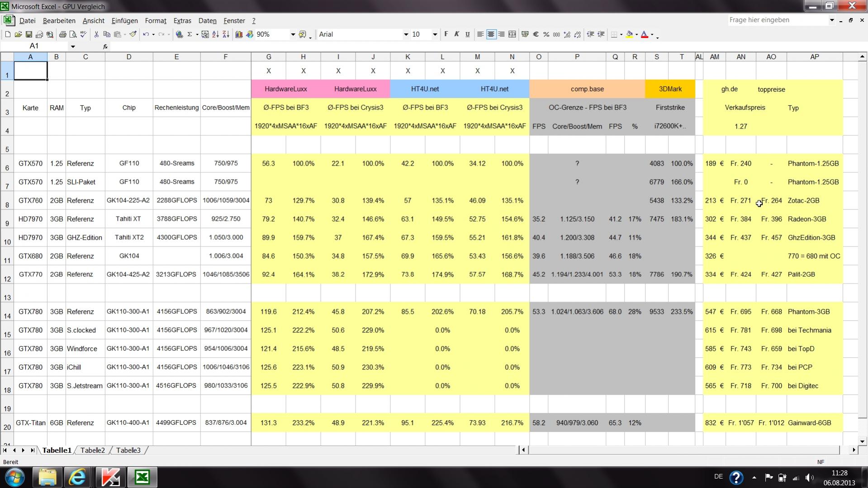
Task: Toggle italic formatting (K button)
Action: [x=456, y=34]
